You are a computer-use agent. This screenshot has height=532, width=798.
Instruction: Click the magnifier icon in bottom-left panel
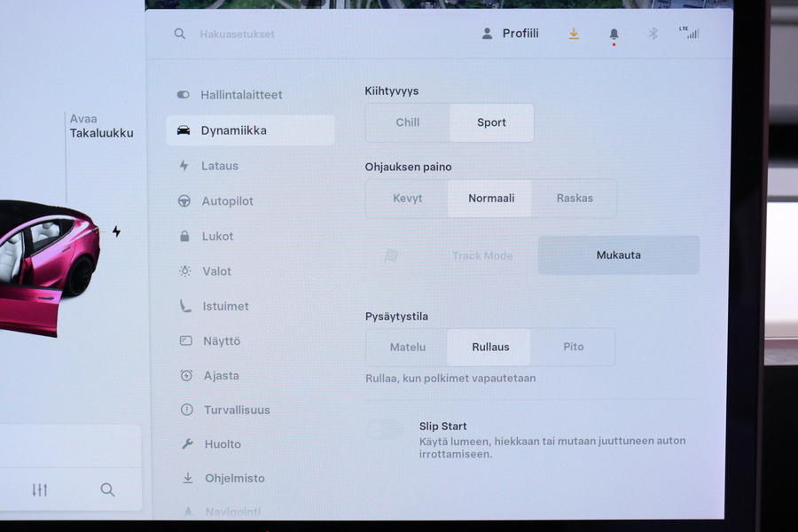[107, 489]
